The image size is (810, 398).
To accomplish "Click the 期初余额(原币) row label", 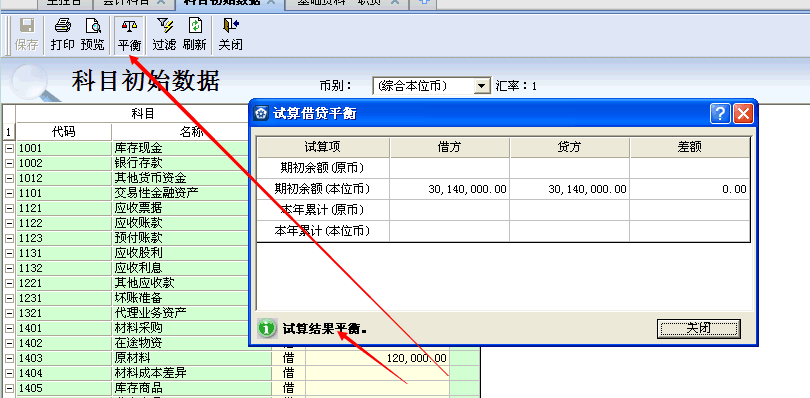I will (323, 168).
